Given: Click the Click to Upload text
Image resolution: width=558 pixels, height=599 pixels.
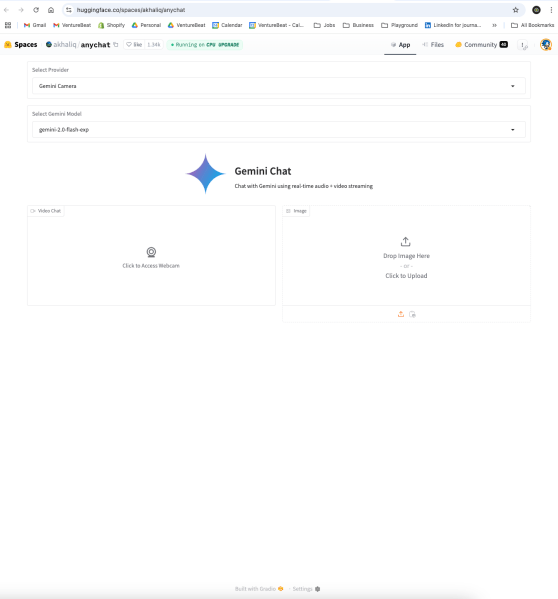Looking at the screenshot, I should [x=406, y=276].
